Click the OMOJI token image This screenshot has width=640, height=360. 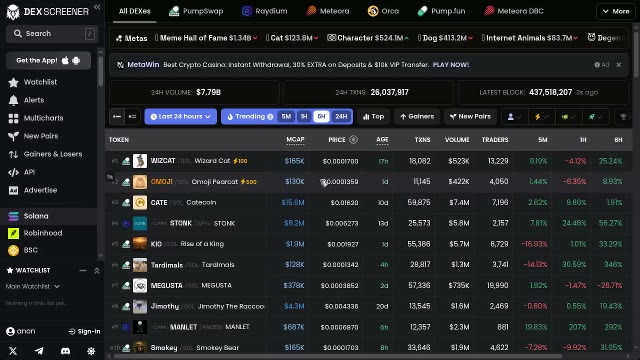140,182
